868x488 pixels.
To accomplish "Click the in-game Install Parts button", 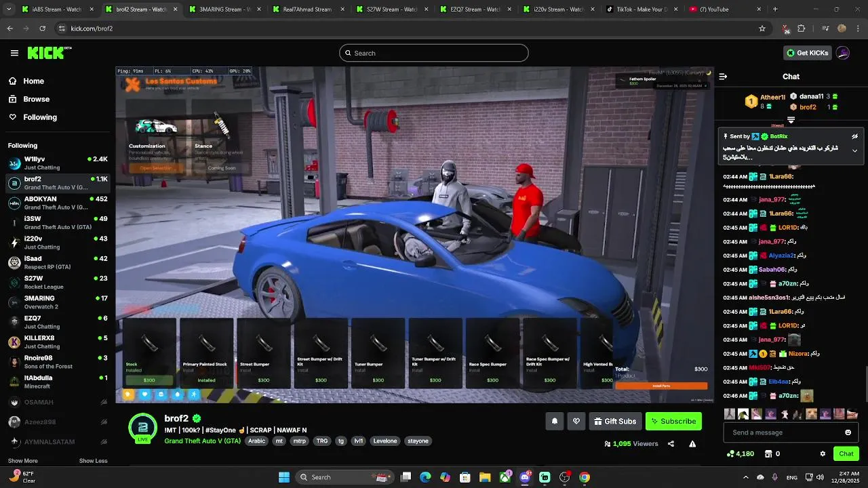I will 661,386.
